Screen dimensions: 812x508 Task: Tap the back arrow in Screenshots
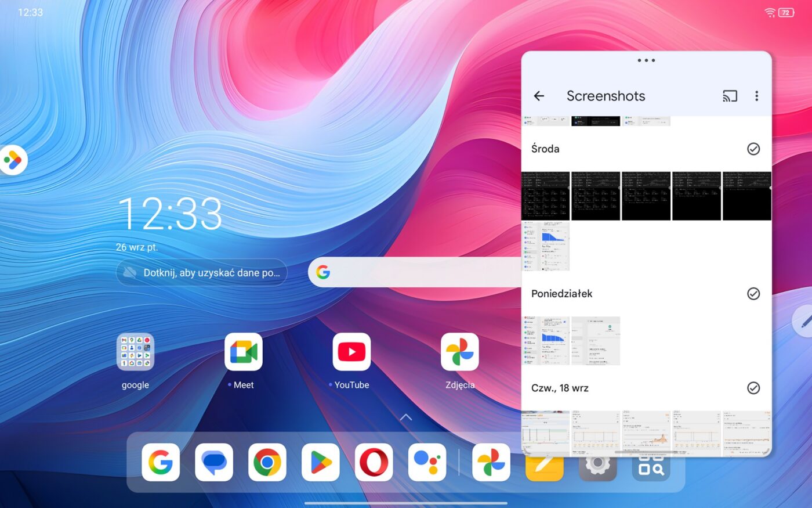coord(539,96)
